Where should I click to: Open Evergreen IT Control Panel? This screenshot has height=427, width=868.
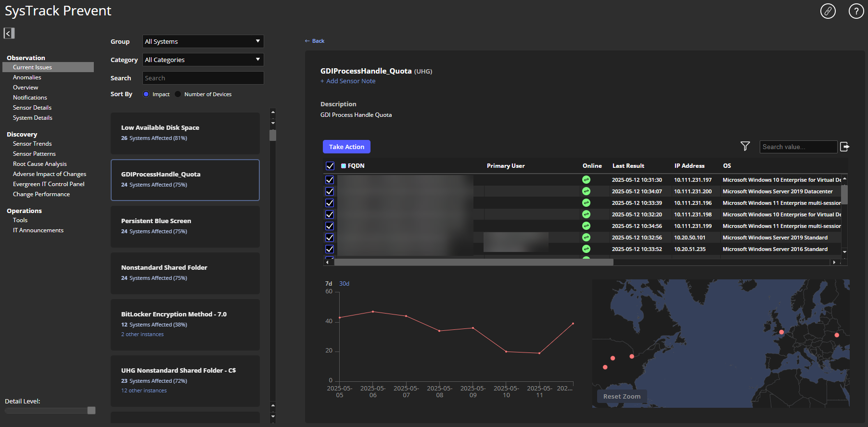49,184
